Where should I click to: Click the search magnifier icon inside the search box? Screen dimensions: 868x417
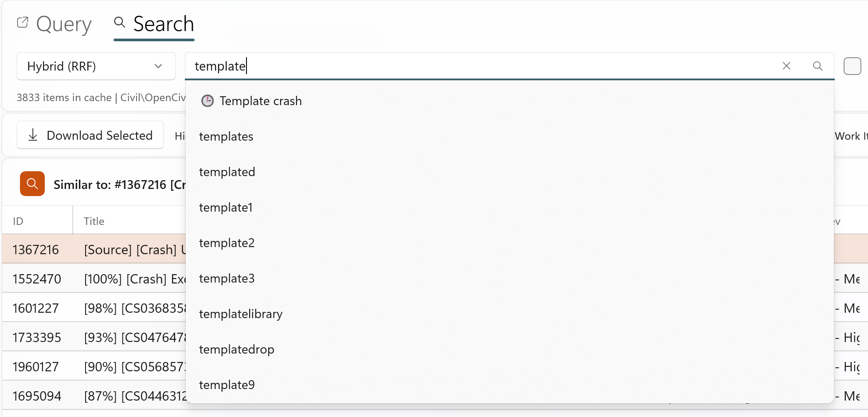pos(818,66)
